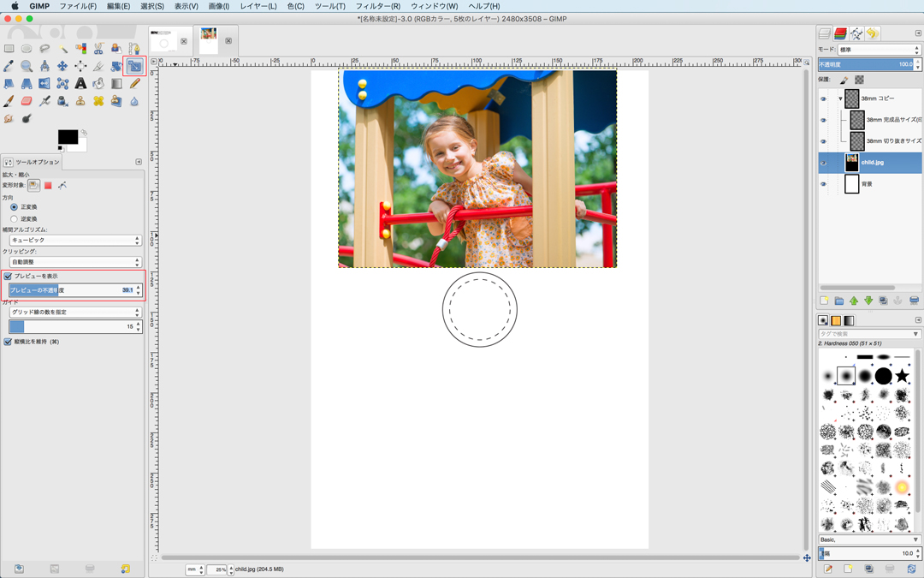The width and height of the screenshot is (924, 578).
Task: Click the black foreground color swatch
Action: 67,137
